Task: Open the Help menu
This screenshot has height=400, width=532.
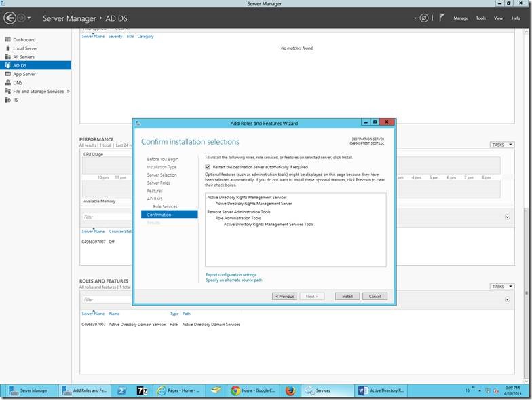Action: click(516, 18)
